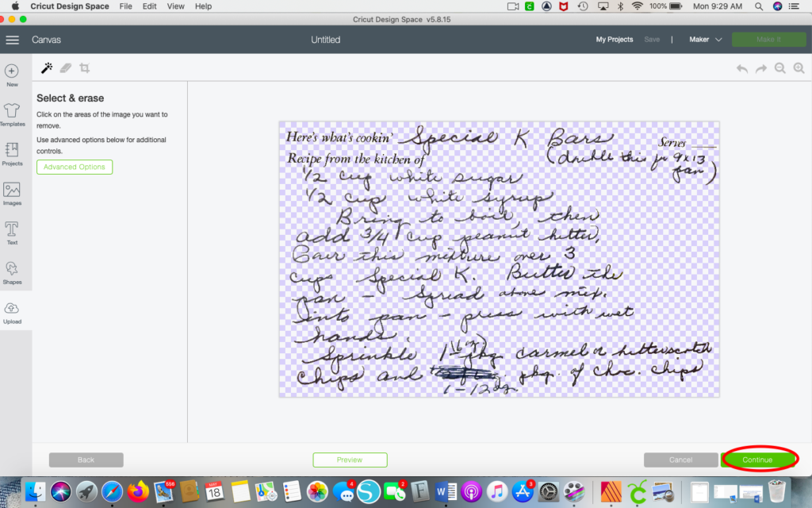Click the Cancel button
The height and width of the screenshot is (508, 812).
680,460
